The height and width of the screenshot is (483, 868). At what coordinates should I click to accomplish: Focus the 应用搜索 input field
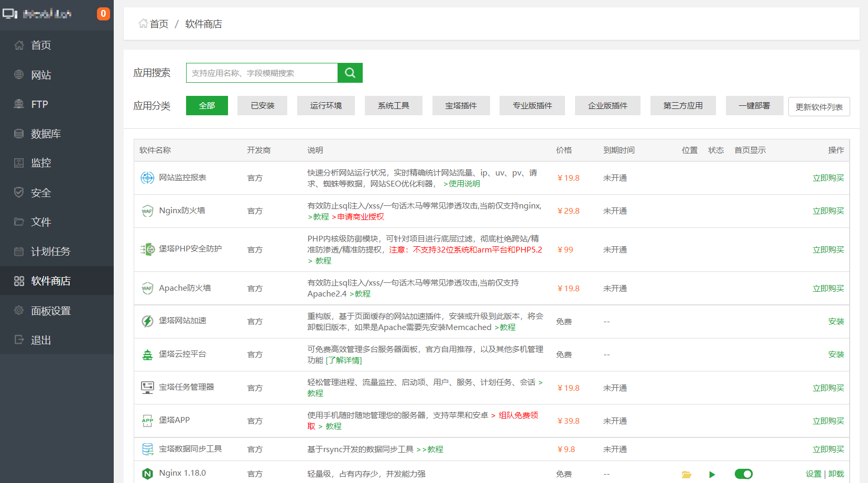coord(262,73)
